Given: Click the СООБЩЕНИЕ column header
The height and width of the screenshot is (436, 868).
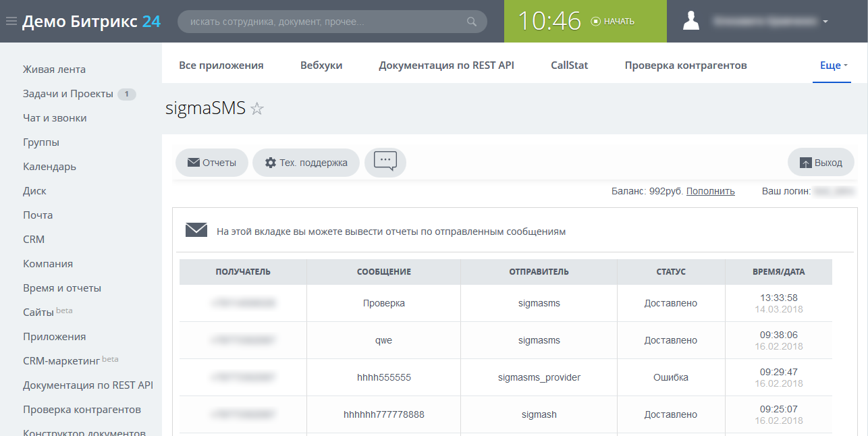Looking at the screenshot, I should point(384,272).
